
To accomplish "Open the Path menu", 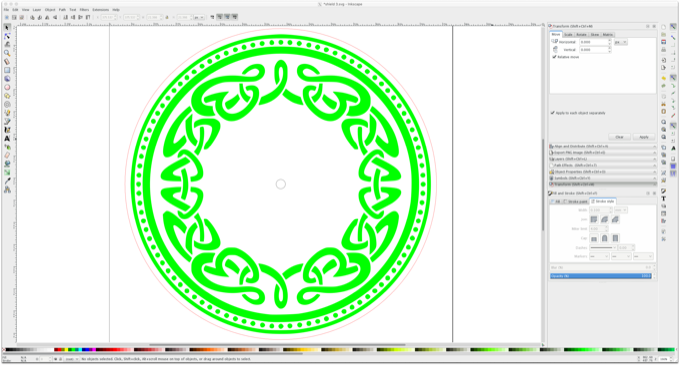I will [62, 10].
